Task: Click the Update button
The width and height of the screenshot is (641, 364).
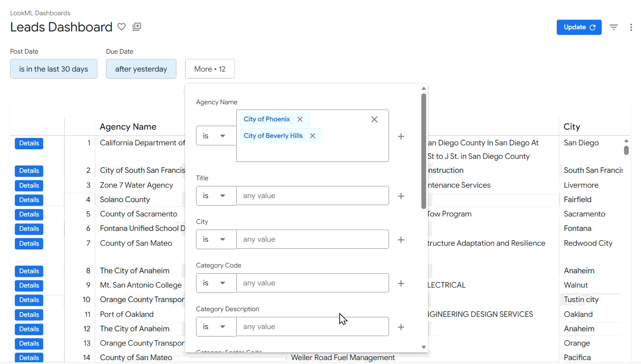Action: click(579, 27)
